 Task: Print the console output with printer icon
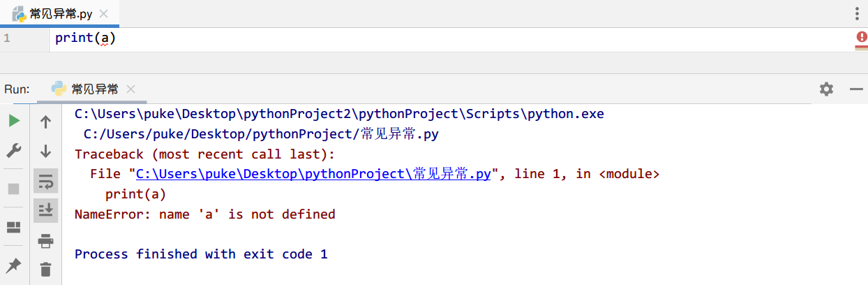(46, 241)
